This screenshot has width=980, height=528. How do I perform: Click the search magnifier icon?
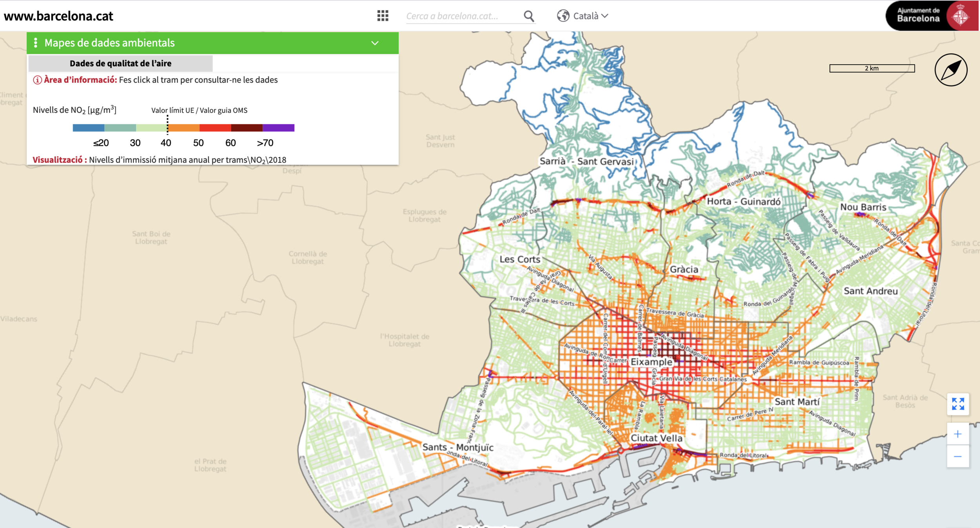529,16
